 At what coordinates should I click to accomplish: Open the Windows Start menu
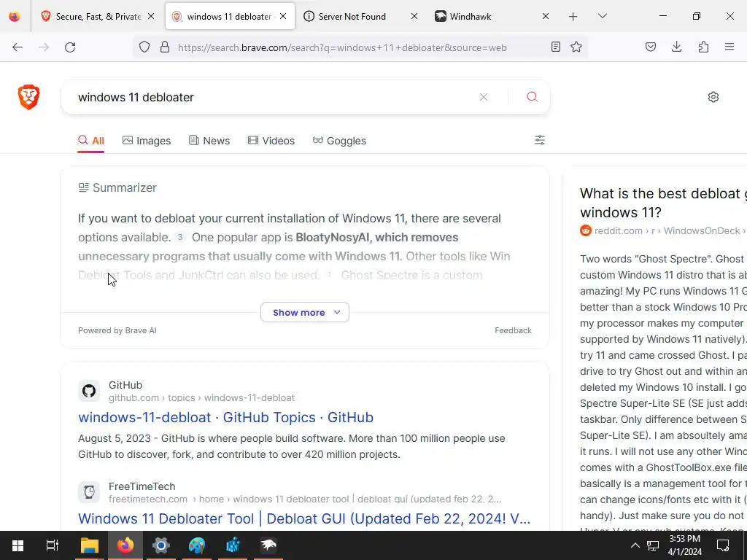point(18,545)
